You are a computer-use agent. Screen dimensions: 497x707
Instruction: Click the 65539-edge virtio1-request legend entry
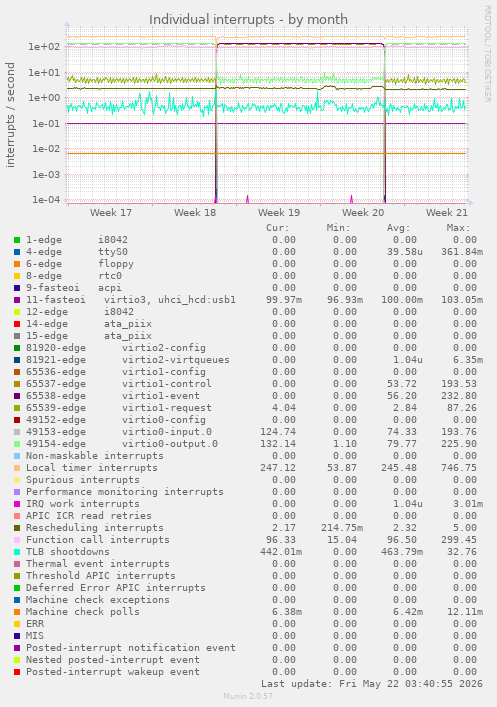click(119, 408)
